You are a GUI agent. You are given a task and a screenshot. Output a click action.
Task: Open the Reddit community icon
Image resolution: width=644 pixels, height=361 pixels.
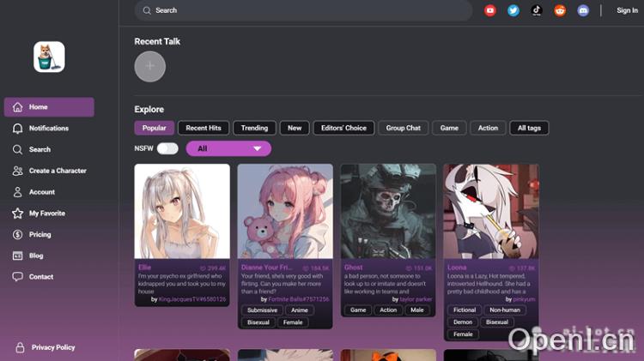[x=560, y=10]
